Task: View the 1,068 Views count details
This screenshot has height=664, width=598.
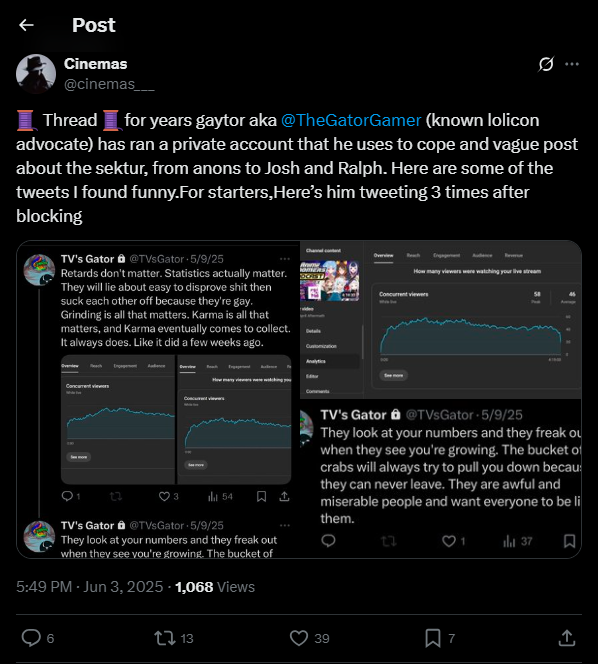Action: point(215,587)
